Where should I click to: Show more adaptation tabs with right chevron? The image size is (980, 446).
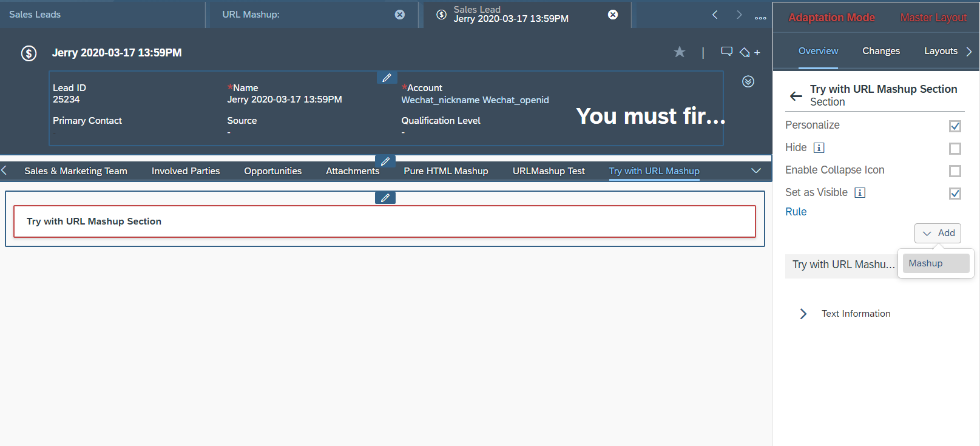click(969, 52)
